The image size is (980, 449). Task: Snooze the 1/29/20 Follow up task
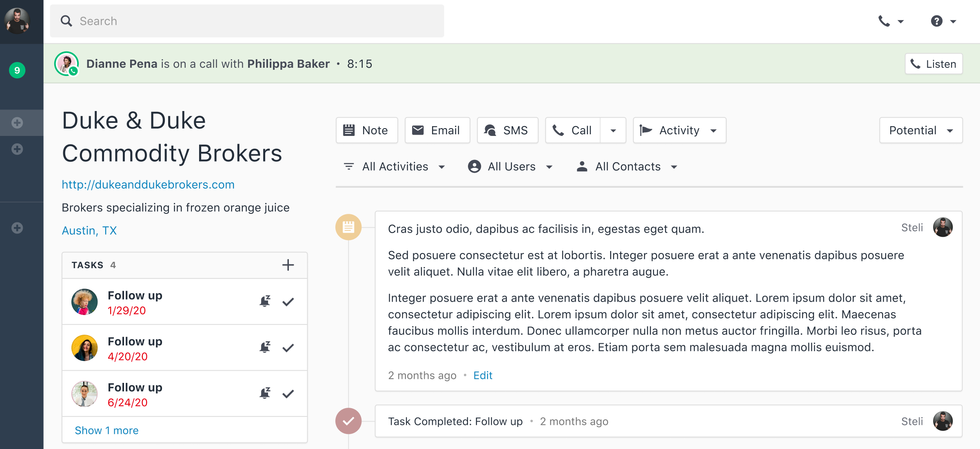click(x=265, y=301)
